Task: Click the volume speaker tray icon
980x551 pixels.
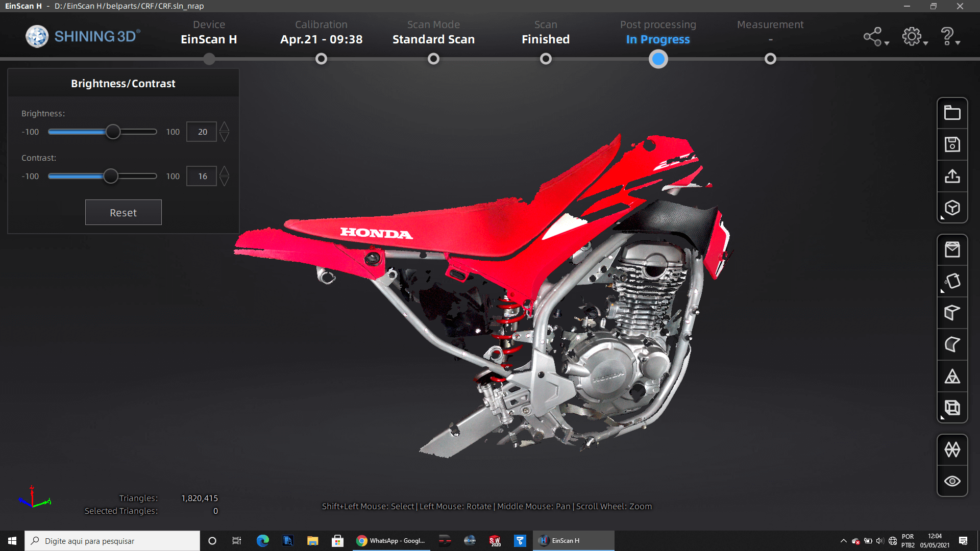Action: 880,541
